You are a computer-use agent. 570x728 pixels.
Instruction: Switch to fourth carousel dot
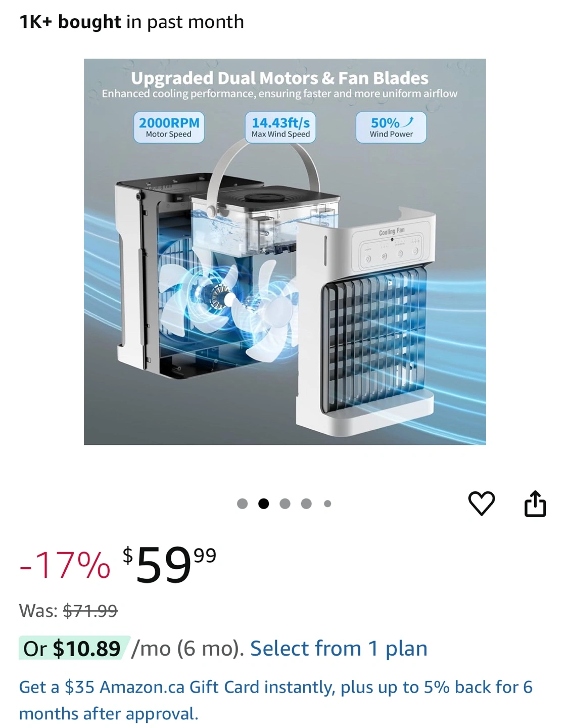pos(306,504)
